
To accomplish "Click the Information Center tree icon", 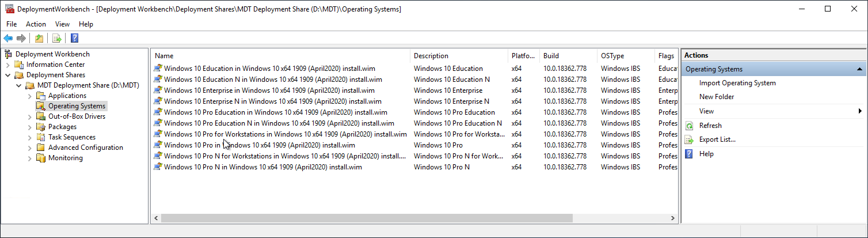I will (x=20, y=65).
